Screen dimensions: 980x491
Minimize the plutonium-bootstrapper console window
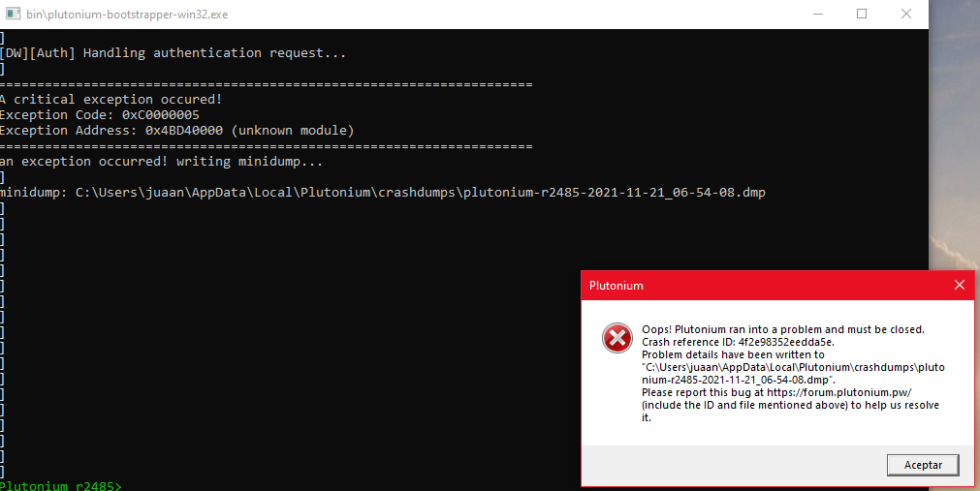click(x=817, y=14)
